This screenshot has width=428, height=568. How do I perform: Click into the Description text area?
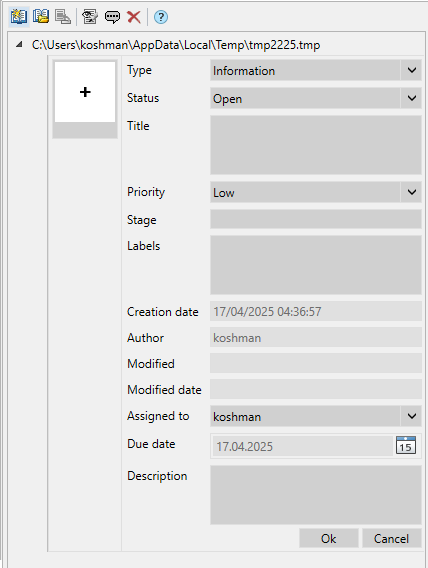(x=315, y=495)
